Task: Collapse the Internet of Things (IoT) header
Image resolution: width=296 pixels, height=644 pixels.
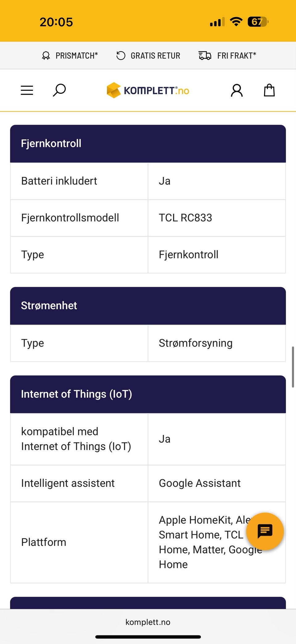Action: coord(148,394)
